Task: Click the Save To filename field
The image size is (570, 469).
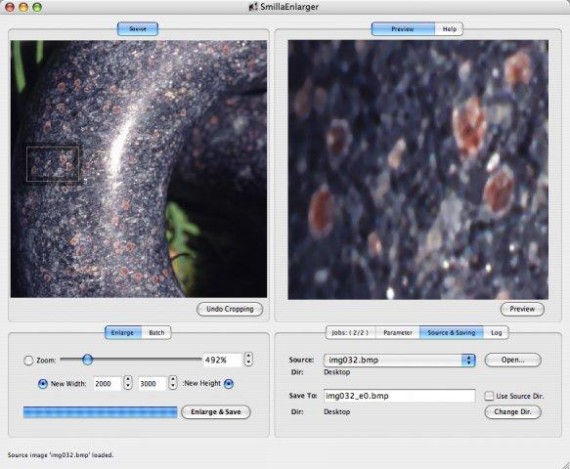Action: [399, 396]
